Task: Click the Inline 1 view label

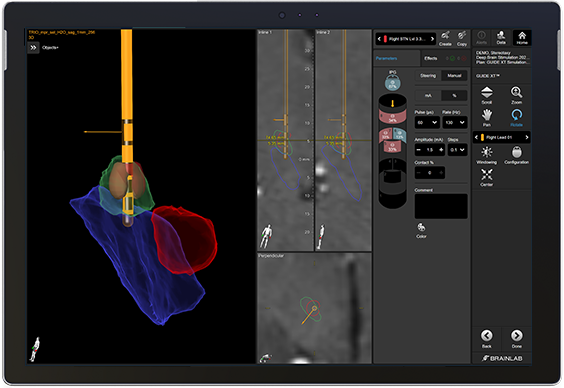Action: (x=265, y=32)
